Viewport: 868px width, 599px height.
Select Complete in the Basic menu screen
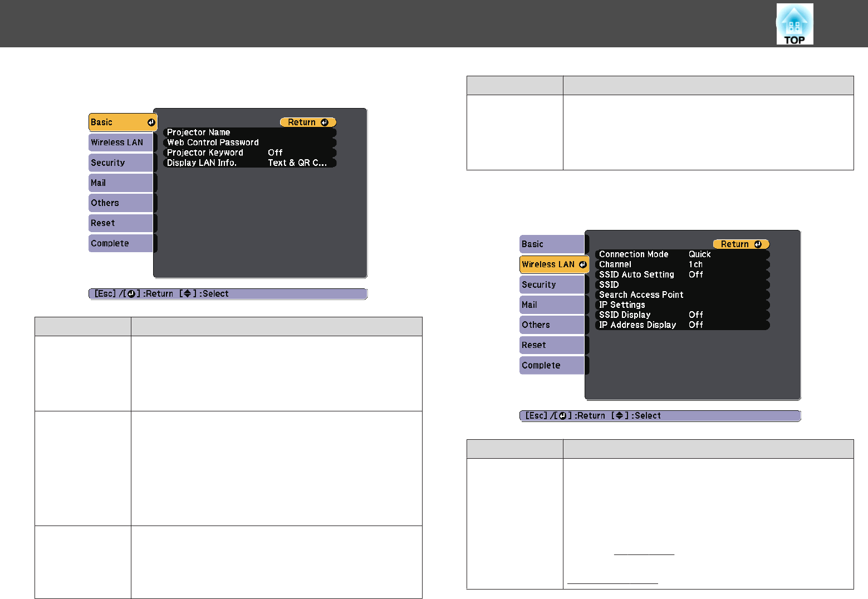(120, 244)
